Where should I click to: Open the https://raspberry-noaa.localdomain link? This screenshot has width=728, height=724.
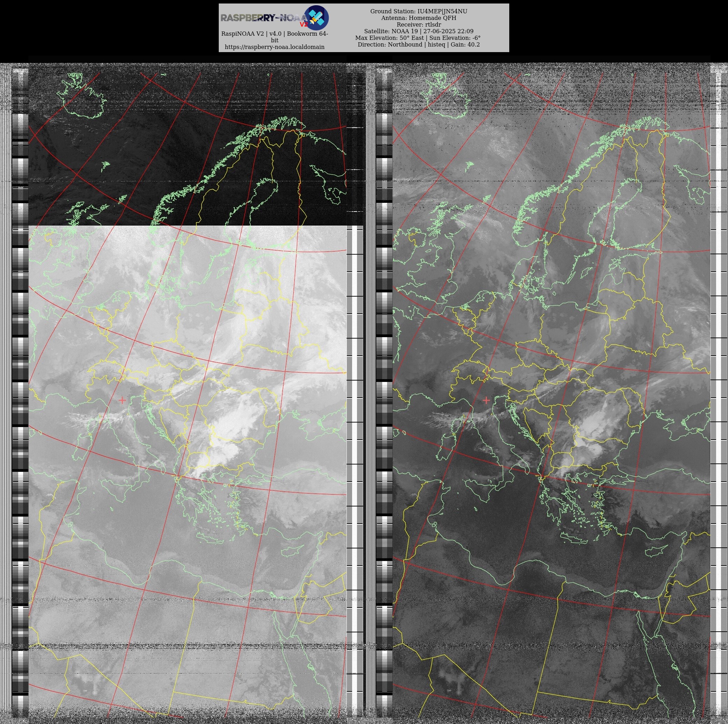pos(275,47)
